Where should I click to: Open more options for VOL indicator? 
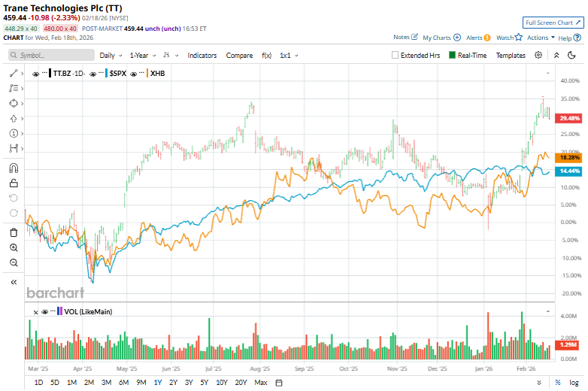pyautogui.click(x=53, y=311)
